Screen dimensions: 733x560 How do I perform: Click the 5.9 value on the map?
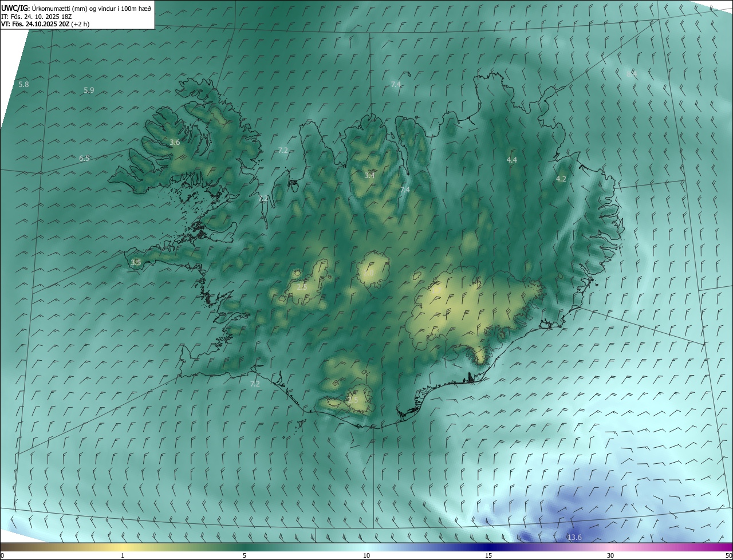coord(89,90)
